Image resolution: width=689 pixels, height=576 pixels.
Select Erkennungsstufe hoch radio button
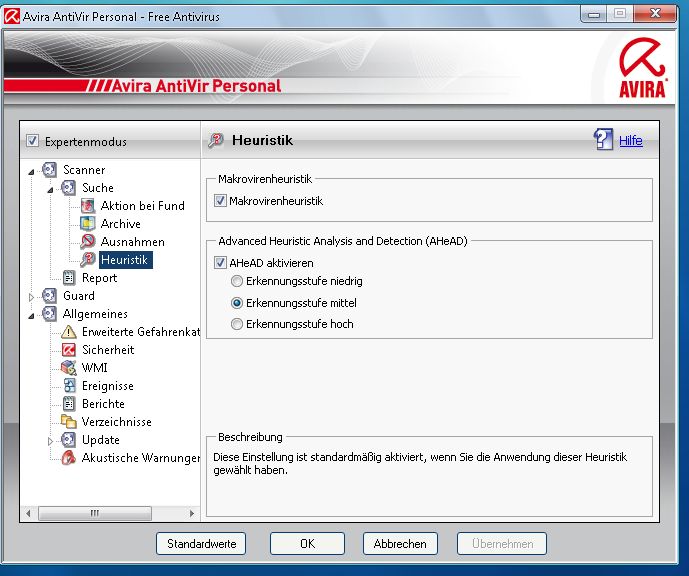pos(237,324)
